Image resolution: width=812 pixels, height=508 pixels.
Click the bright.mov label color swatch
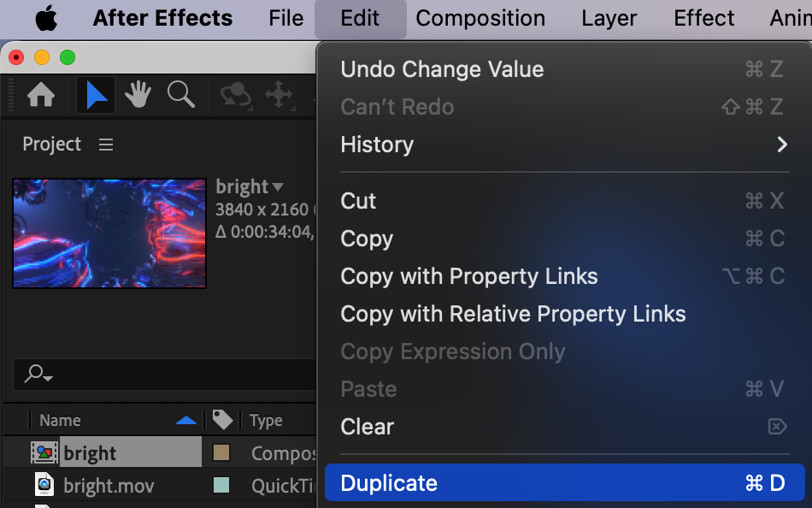click(x=221, y=486)
